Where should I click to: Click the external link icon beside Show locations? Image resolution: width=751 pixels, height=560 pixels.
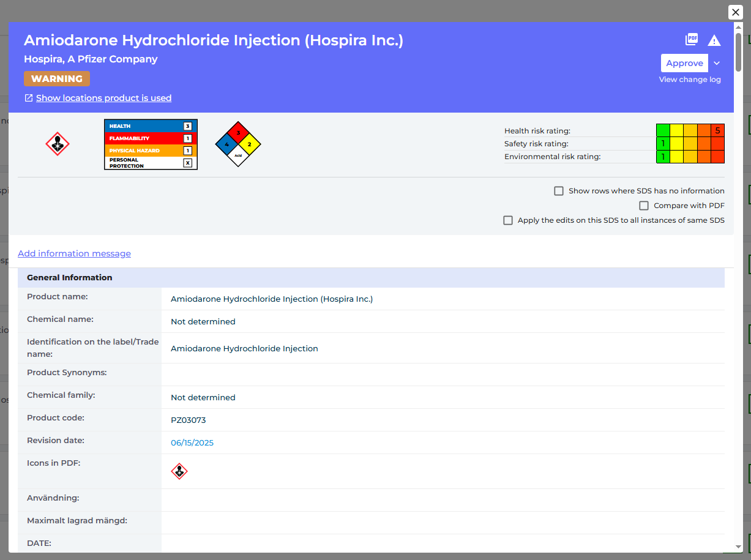tap(28, 98)
